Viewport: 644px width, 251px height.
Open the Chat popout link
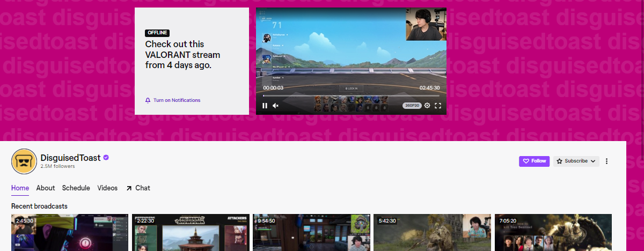(138, 188)
